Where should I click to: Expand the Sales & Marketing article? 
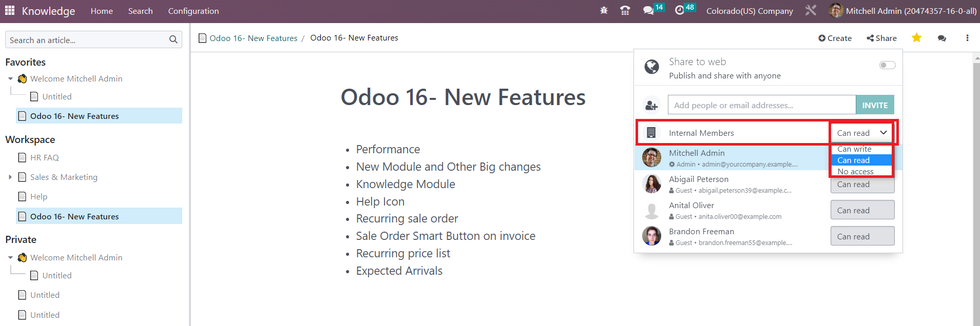click(x=10, y=177)
